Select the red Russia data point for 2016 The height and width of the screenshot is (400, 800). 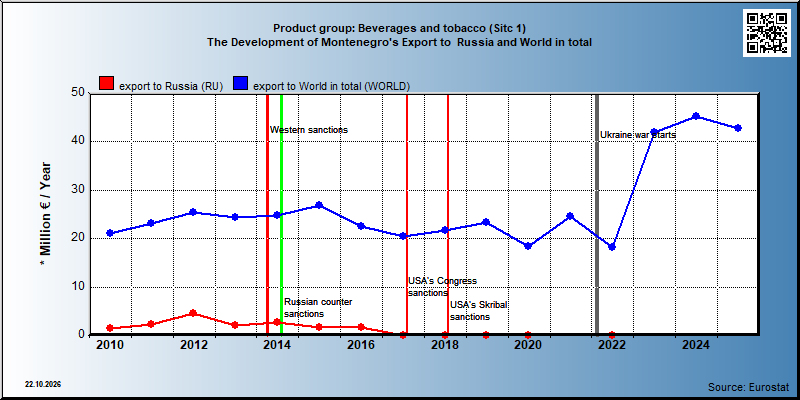361,327
